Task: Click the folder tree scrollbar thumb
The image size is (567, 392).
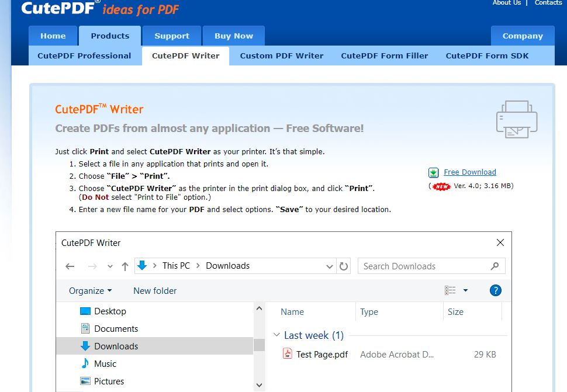Action: [259, 345]
